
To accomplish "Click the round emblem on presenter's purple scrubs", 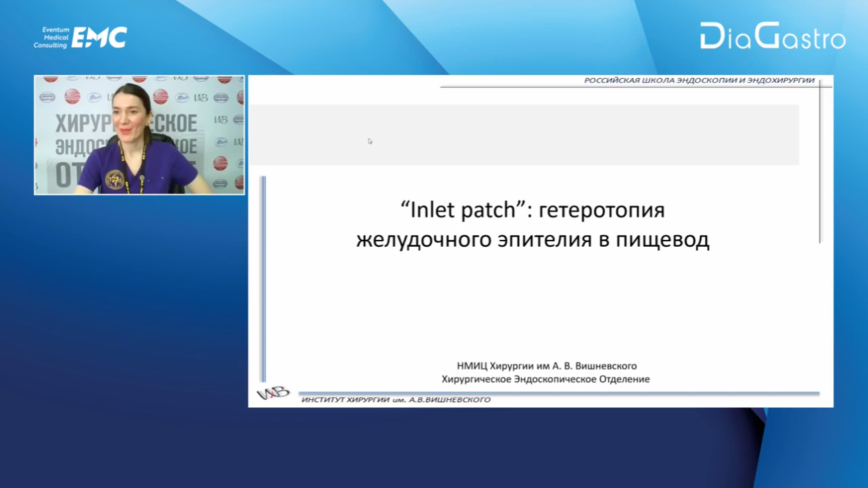I will click(115, 179).
